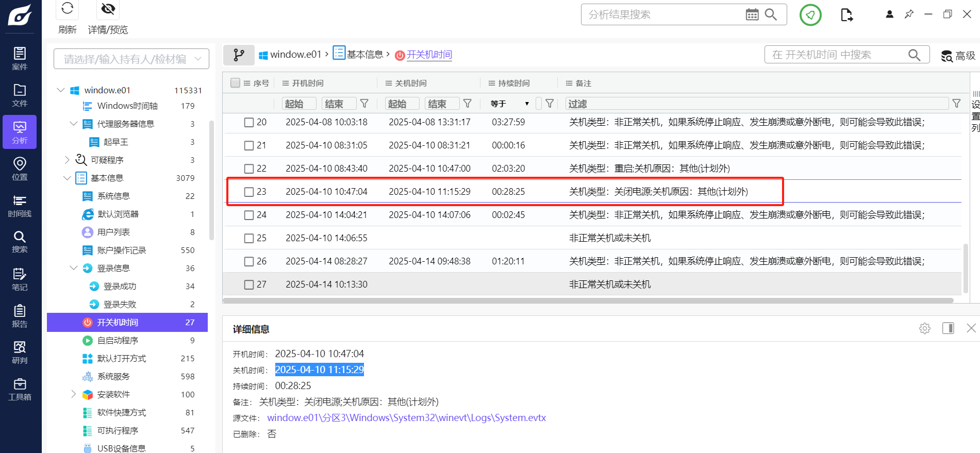
Task: Click the filter funnel for 持续时间 column
Action: coord(550,104)
